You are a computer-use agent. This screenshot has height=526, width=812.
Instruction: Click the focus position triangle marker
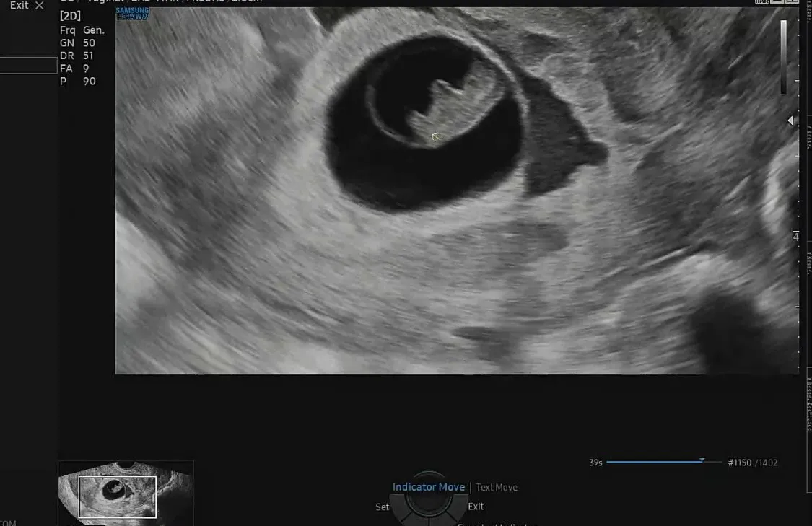coord(790,120)
